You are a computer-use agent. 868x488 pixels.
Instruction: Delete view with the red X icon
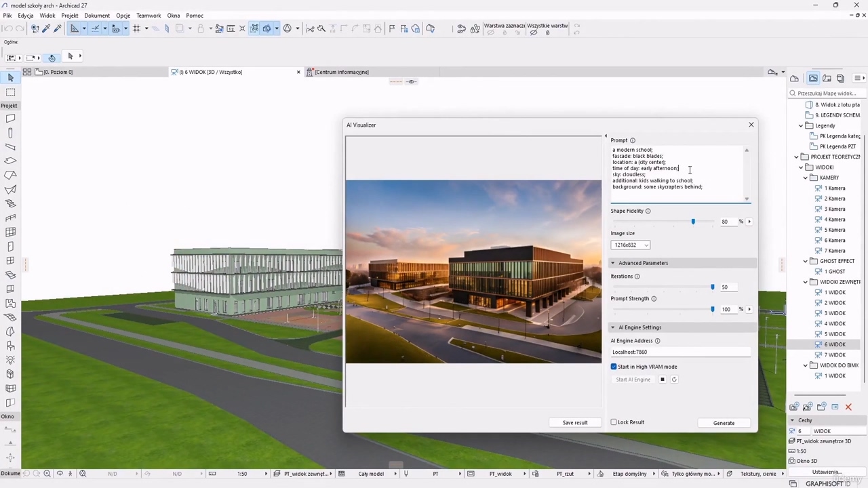[x=848, y=407]
